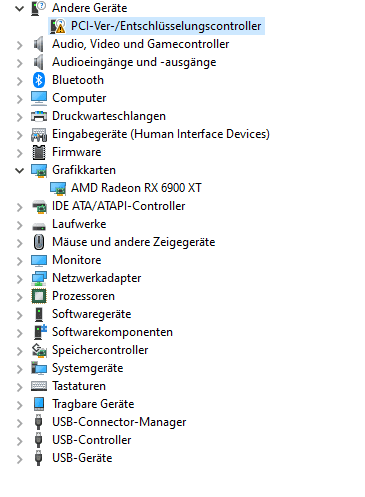Click the AMD Radeon RX 6900 XT card icon

pos(58,188)
